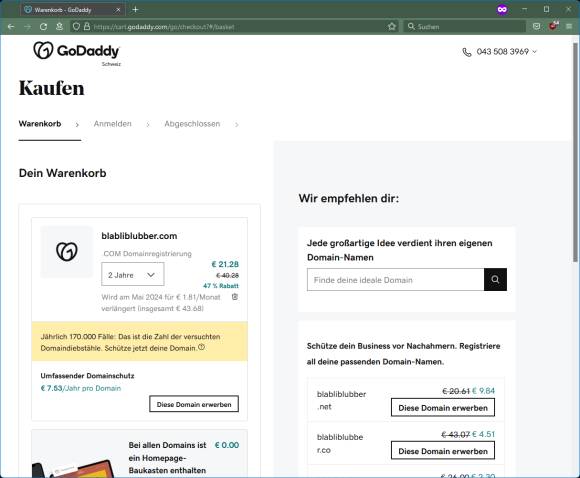Go back with browser back arrow
This screenshot has height=478, width=580.
tap(11, 27)
